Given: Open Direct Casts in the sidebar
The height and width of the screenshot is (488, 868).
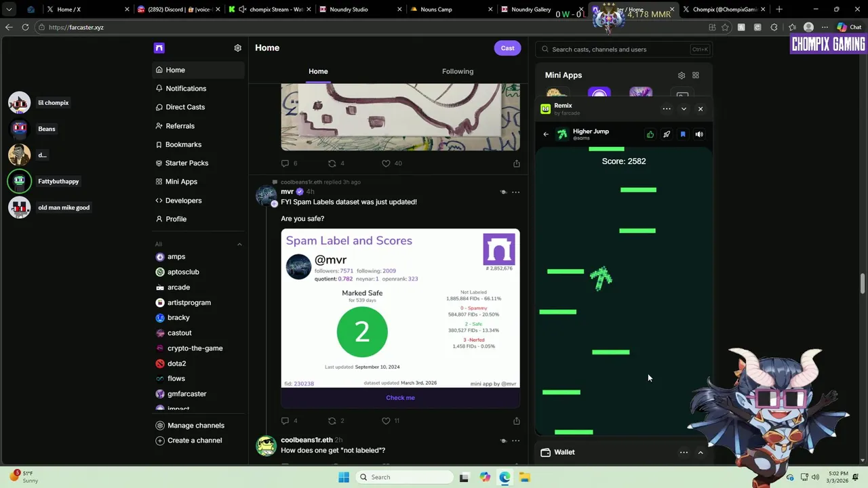Looking at the screenshot, I should [198, 107].
